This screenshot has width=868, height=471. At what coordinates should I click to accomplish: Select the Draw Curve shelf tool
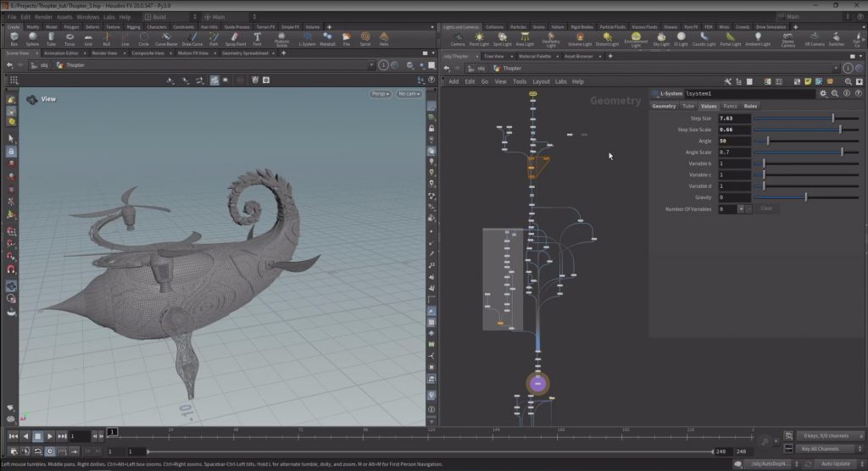pyautogui.click(x=192, y=39)
